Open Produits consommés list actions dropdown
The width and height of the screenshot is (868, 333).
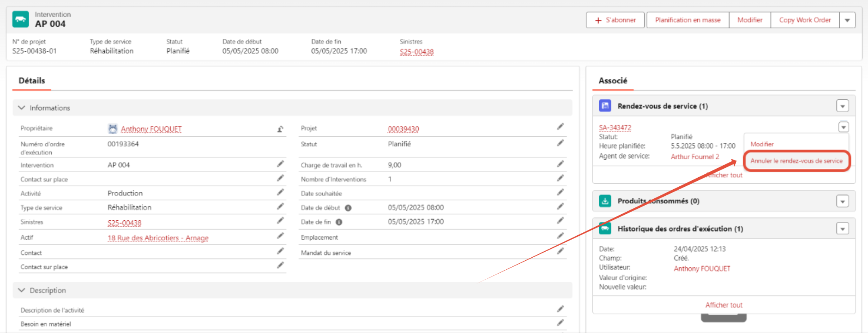(843, 201)
